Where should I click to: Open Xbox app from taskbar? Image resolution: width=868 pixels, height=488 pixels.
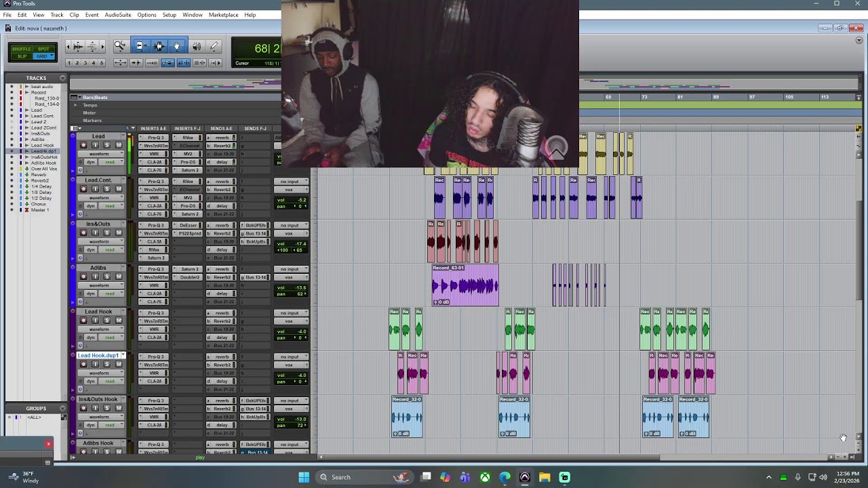point(485,477)
